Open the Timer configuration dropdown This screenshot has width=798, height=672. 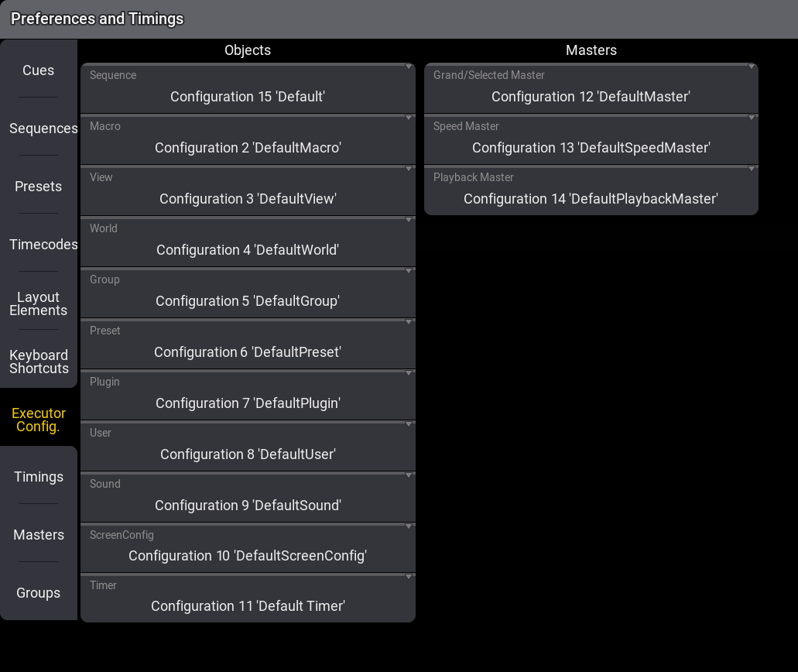(x=248, y=598)
